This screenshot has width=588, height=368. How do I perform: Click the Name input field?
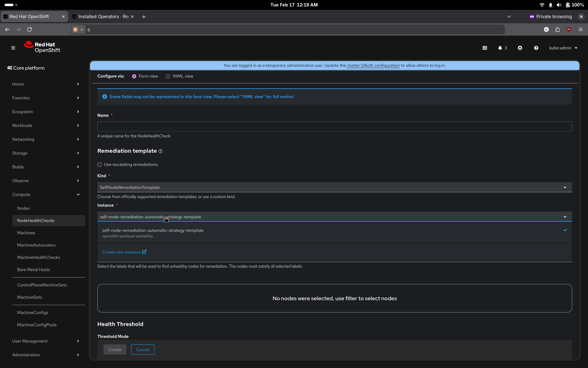(334, 127)
